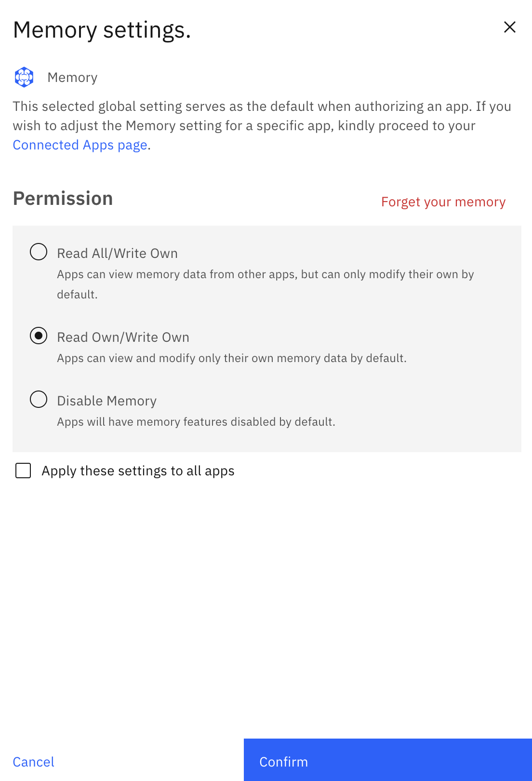Click the Read Own/Write Own description text
Image resolution: width=532 pixels, height=781 pixels.
tap(232, 358)
